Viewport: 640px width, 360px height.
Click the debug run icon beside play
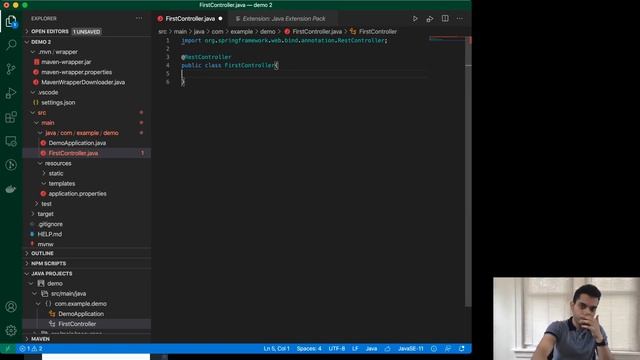click(x=430, y=19)
